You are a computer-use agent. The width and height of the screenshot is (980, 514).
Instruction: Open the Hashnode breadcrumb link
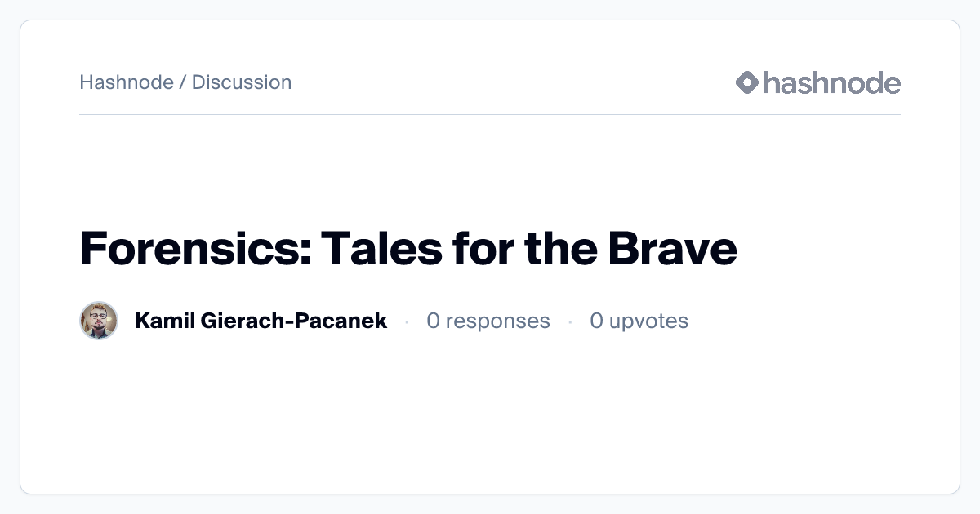tap(127, 82)
